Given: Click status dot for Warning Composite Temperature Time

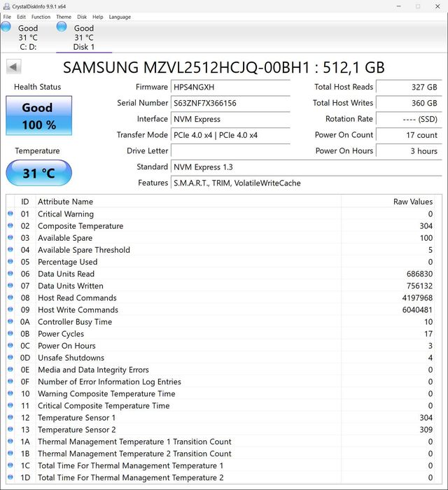Looking at the screenshot, I should tap(10, 393).
